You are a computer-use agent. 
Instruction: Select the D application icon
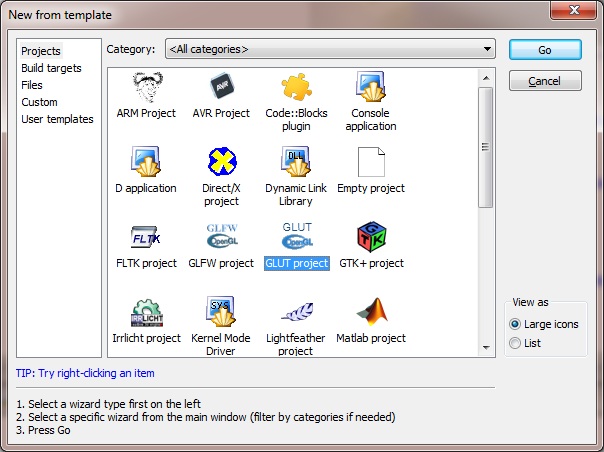click(x=146, y=161)
